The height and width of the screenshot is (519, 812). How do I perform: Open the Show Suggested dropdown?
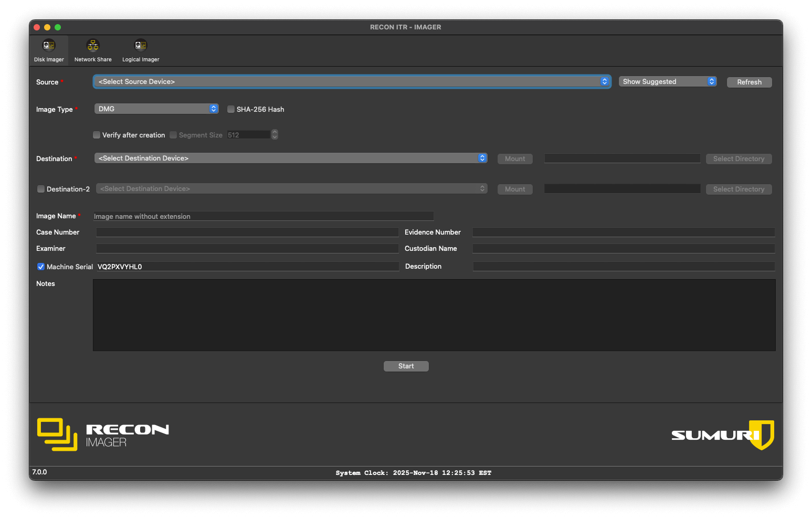667,82
